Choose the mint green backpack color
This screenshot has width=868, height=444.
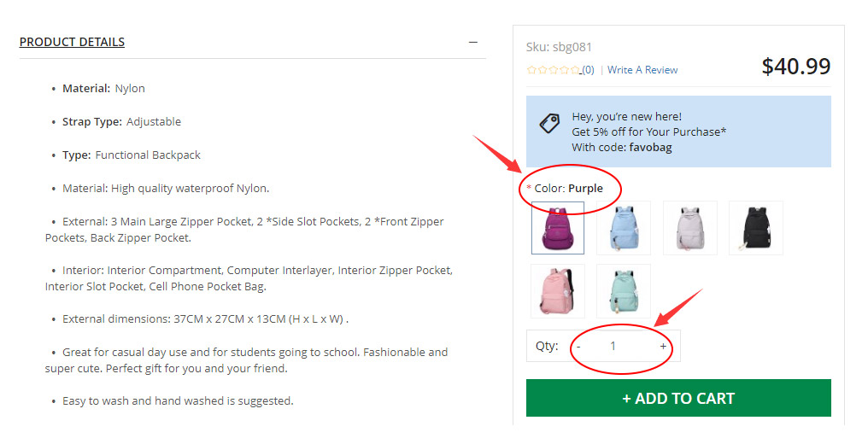[624, 291]
